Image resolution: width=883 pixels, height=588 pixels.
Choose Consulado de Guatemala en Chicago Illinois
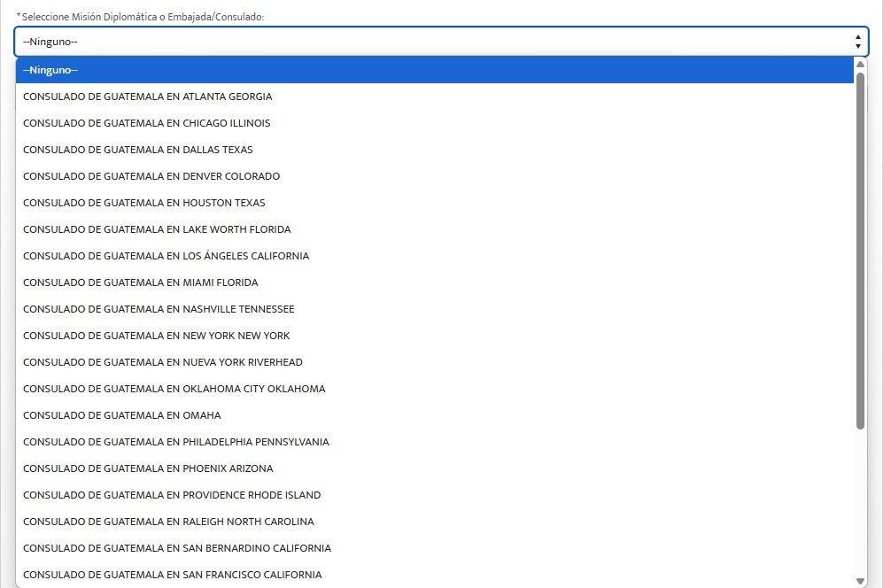click(x=435, y=123)
